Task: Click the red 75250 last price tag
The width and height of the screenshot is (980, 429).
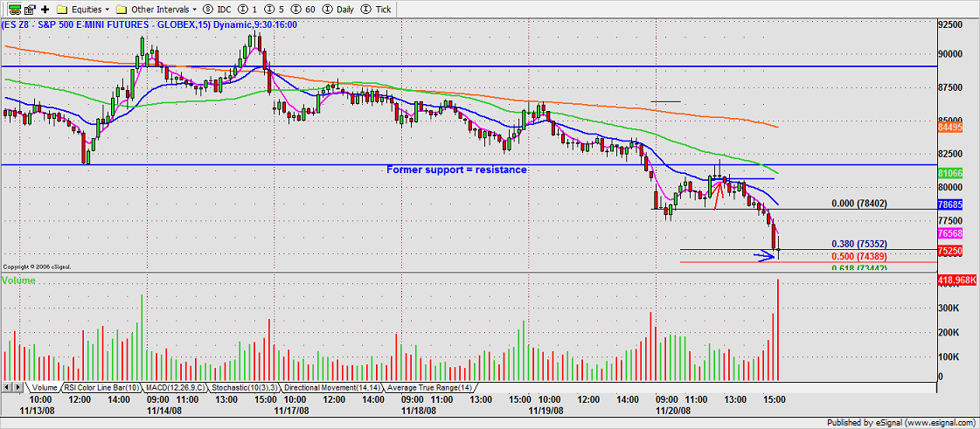Action: pyautogui.click(x=950, y=251)
